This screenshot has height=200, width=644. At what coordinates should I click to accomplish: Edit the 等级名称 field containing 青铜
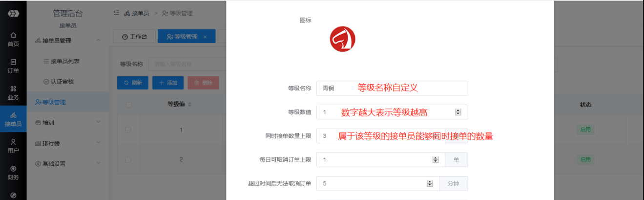pos(392,88)
